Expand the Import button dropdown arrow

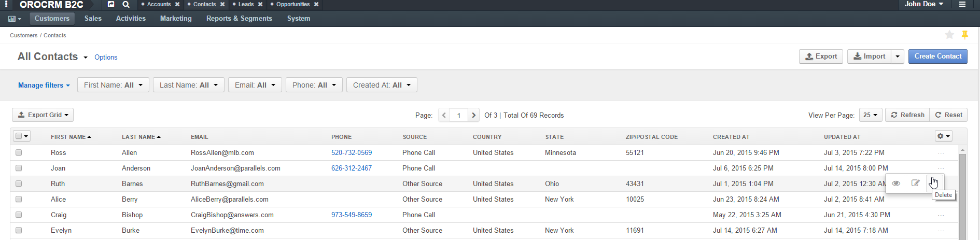pos(898,57)
